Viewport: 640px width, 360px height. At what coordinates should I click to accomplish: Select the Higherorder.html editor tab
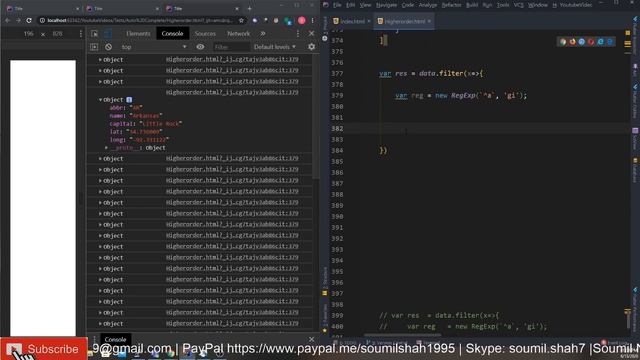tap(404, 21)
